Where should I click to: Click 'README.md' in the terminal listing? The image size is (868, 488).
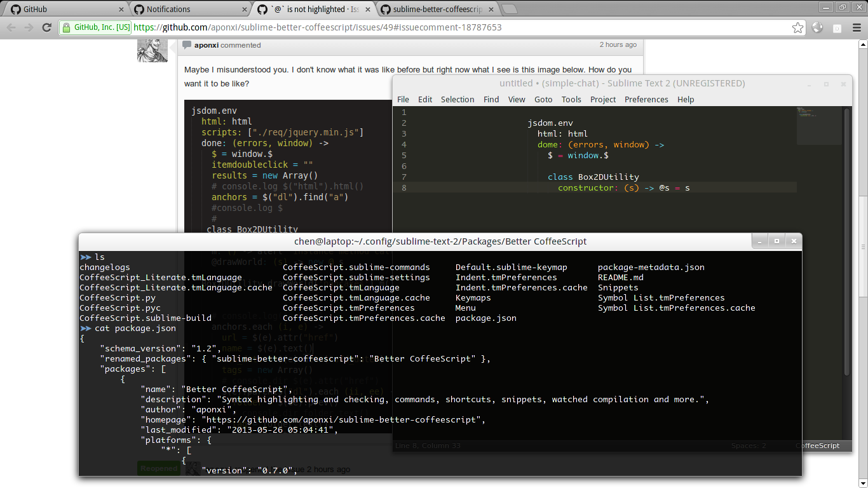tap(621, 277)
